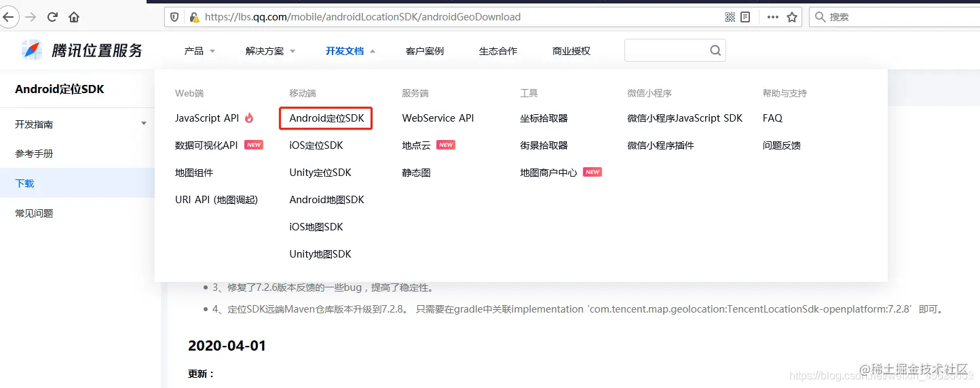
Task: Open the 生态合作 navigation item
Action: tap(498, 51)
